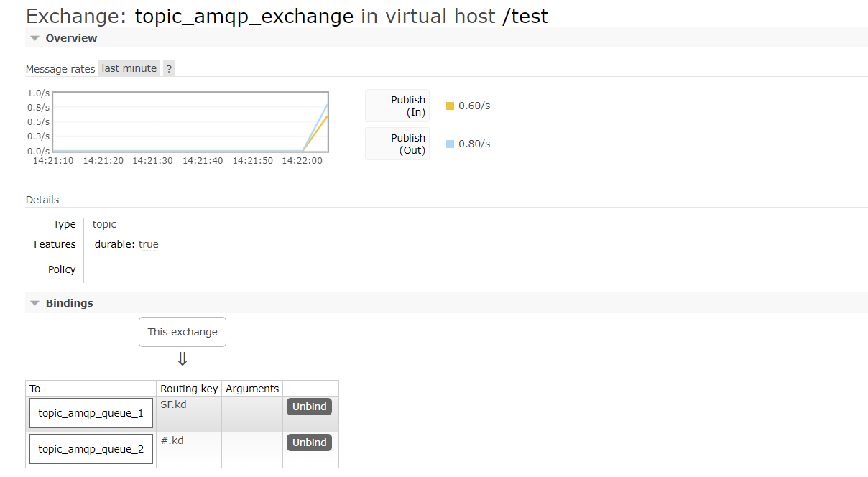The height and width of the screenshot is (477, 868).
Task: Click the durable: true feature label
Action: click(x=125, y=244)
